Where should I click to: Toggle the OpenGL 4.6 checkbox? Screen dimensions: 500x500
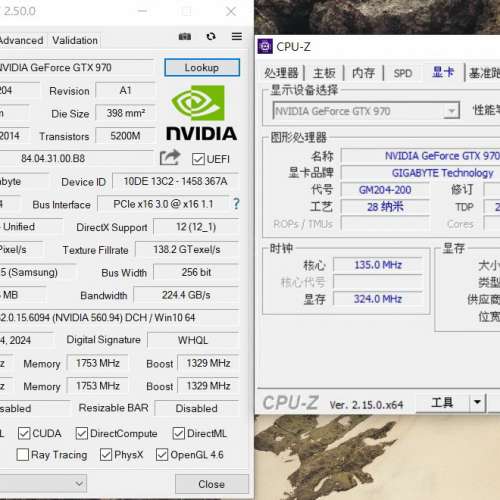click(x=162, y=455)
